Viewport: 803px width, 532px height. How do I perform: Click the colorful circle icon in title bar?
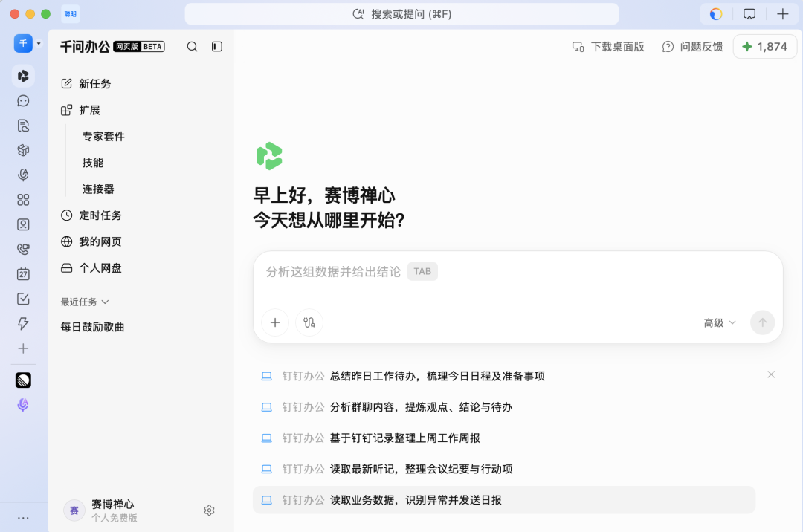tap(716, 14)
